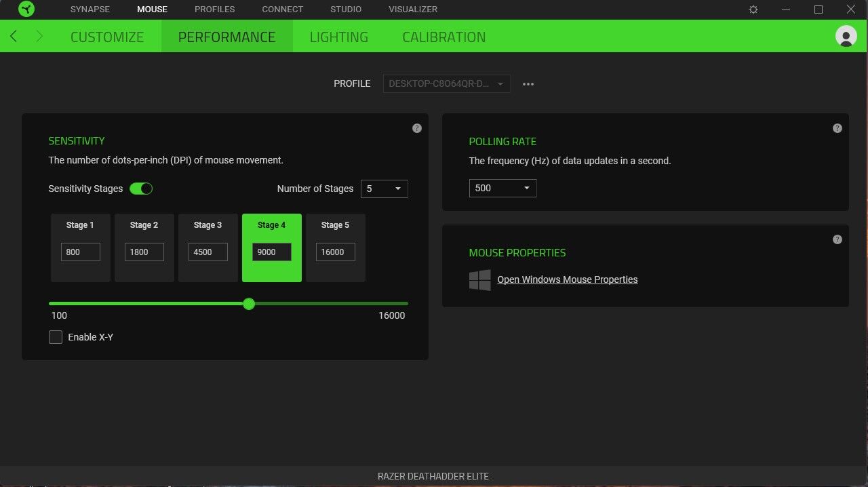The image size is (868, 487).
Task: Click the slider maximum value 16000
Action: 392,315
